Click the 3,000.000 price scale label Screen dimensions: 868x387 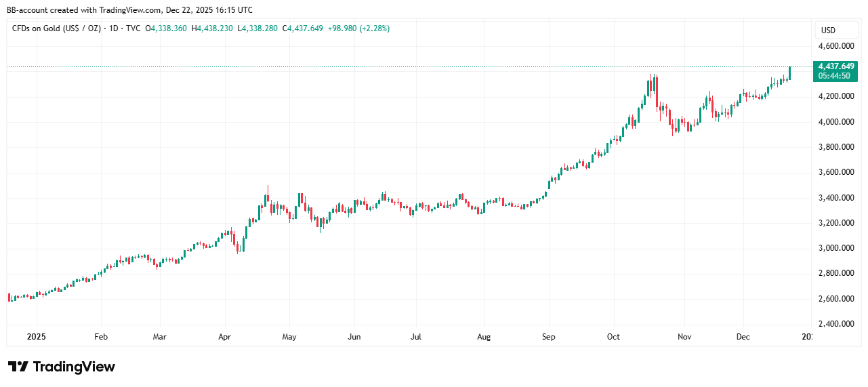click(x=836, y=248)
